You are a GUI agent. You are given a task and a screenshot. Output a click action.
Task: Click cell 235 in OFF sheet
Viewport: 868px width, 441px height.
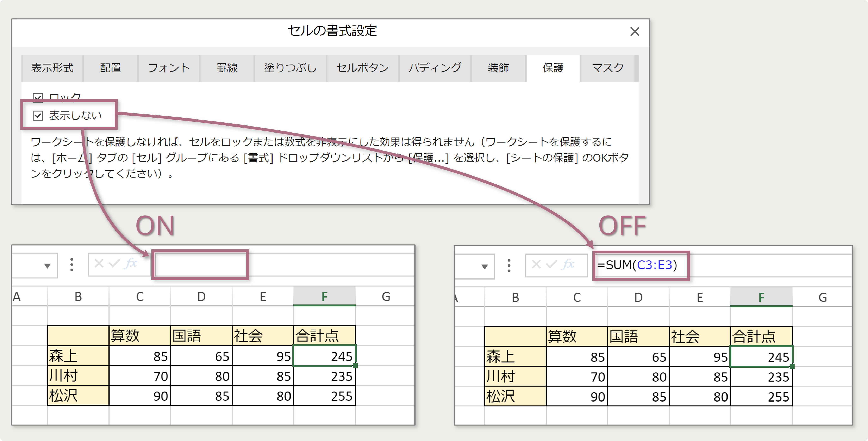(x=761, y=377)
